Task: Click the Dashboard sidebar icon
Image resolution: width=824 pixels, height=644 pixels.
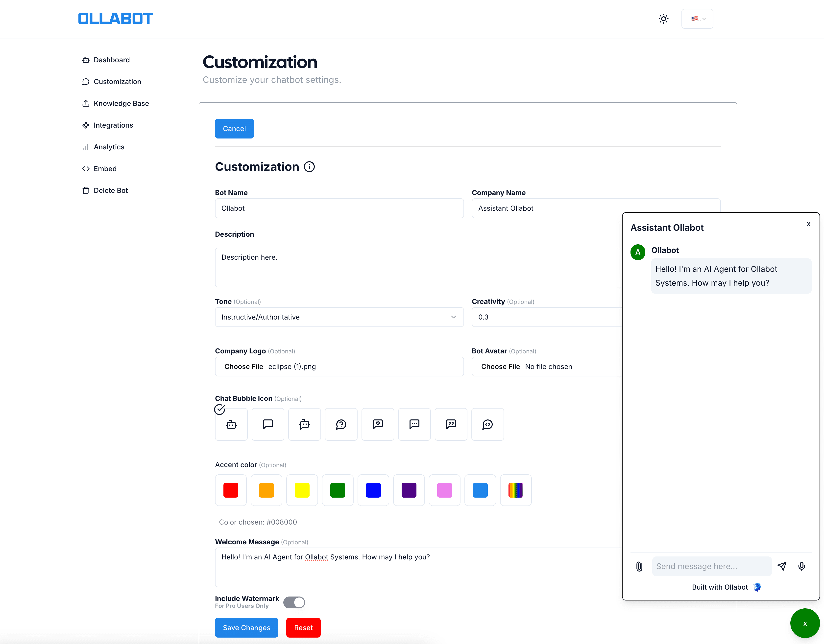Action: click(86, 60)
